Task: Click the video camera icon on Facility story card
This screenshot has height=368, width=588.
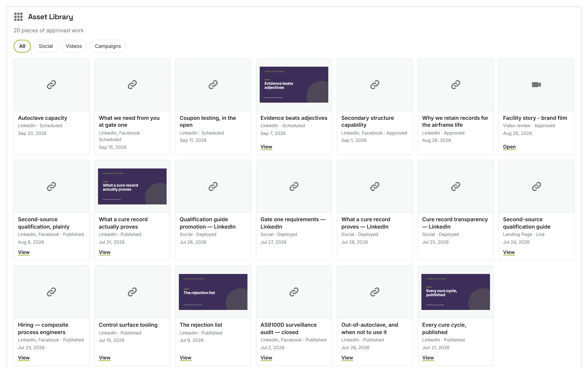Action: [536, 85]
